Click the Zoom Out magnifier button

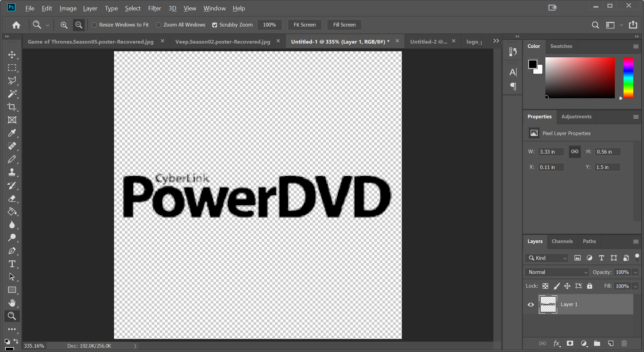[x=79, y=25]
